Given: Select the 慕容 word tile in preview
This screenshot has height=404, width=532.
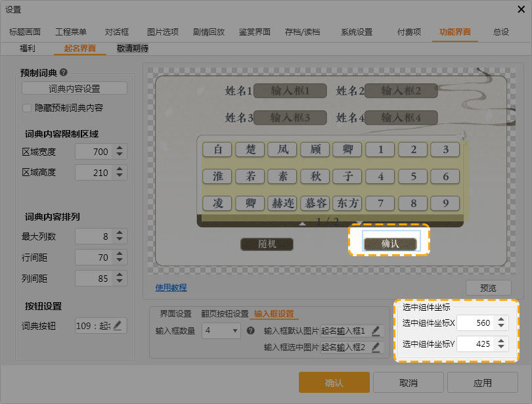Looking at the screenshot, I should [x=315, y=203].
